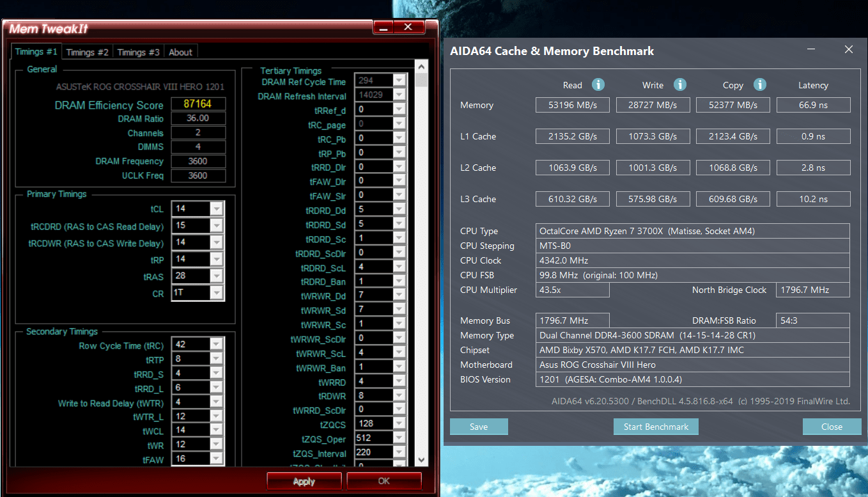This screenshot has height=497, width=868.
Task: Click the Read info icon in AIDA64
Action: [x=598, y=85]
